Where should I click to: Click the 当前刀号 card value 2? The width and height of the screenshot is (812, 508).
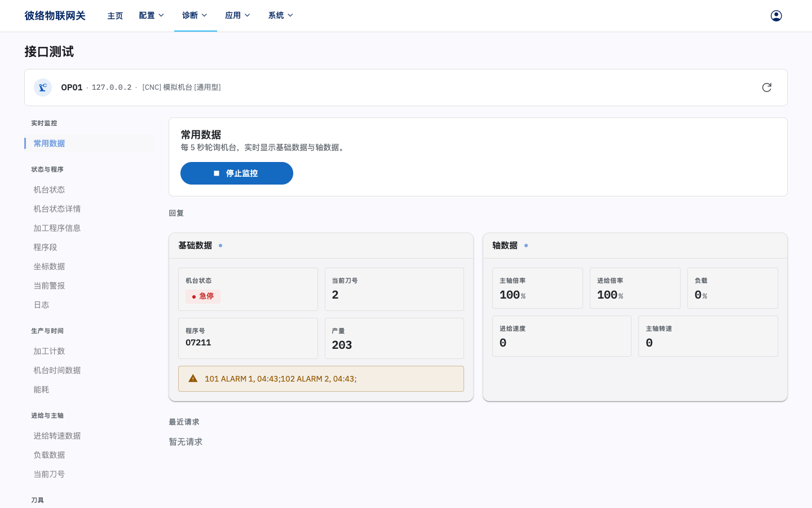(x=335, y=295)
